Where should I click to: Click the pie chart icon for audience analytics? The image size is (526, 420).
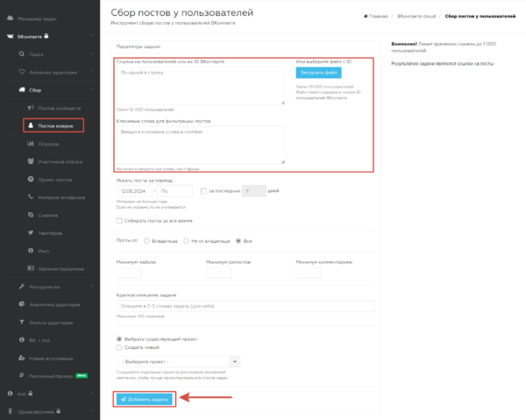(x=22, y=304)
